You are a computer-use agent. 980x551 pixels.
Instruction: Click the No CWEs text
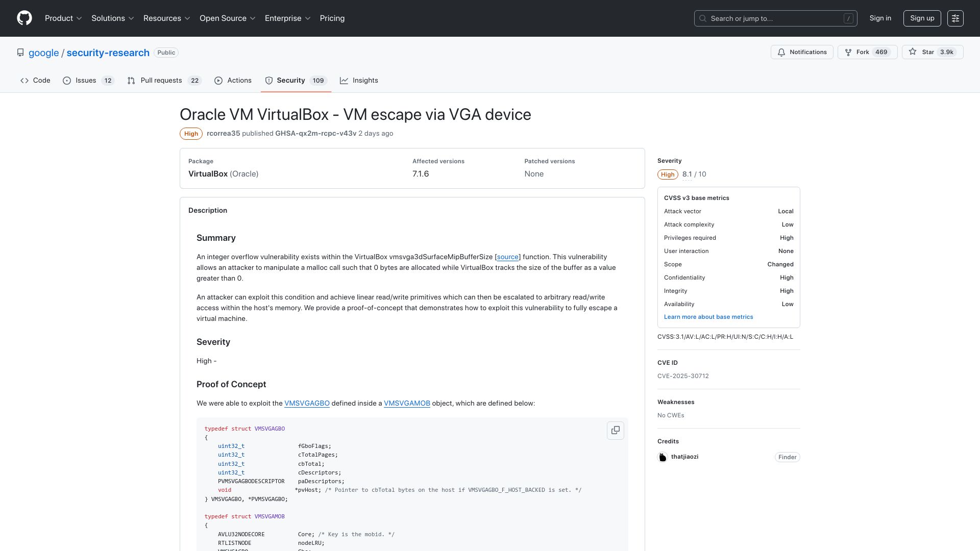671,415
